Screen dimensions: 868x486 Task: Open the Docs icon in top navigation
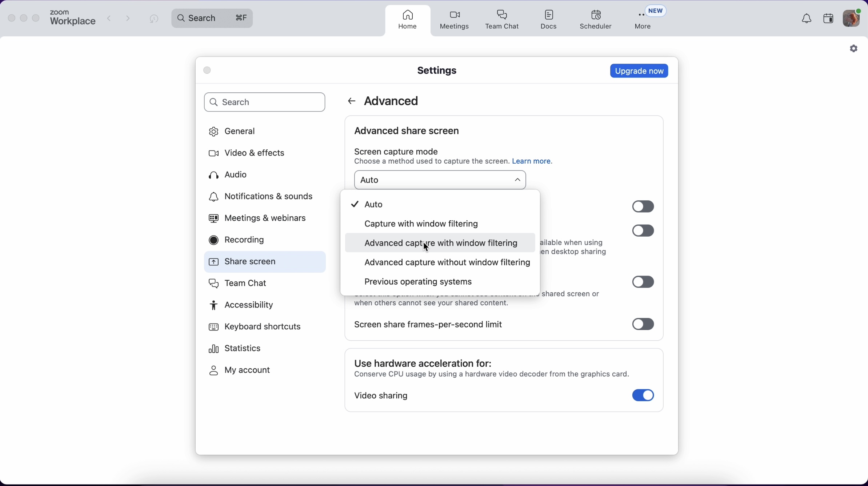(x=549, y=20)
